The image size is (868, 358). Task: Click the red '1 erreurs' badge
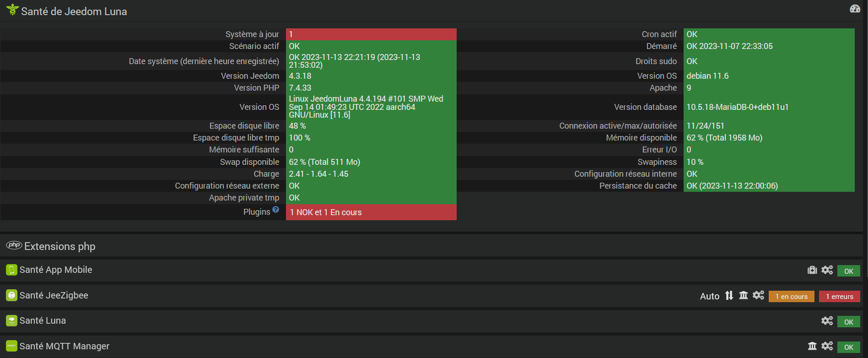pyautogui.click(x=839, y=297)
